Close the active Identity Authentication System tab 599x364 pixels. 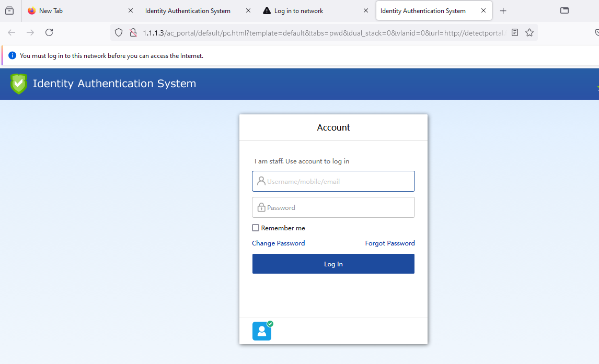[483, 10]
